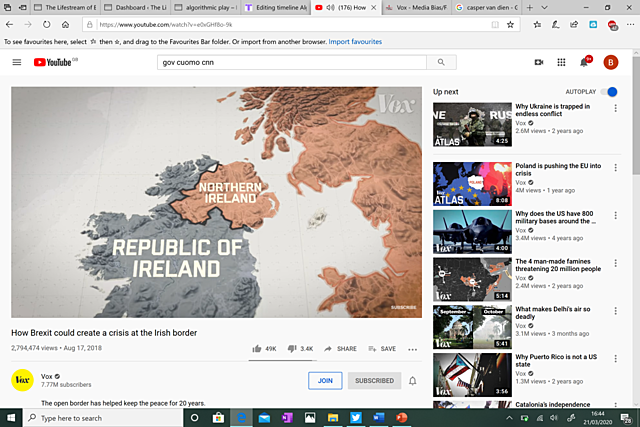Click Type here to search box
Image resolution: width=640 pixels, height=427 pixels.
pyautogui.click(x=103, y=418)
